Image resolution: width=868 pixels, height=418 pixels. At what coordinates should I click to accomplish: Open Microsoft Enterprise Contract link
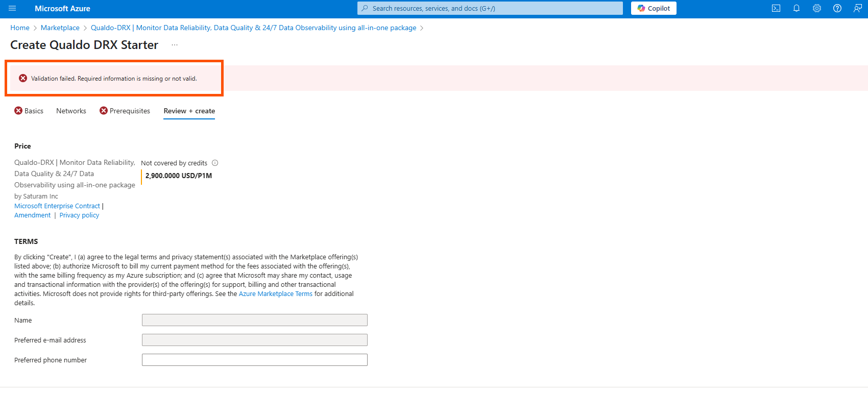(57, 206)
